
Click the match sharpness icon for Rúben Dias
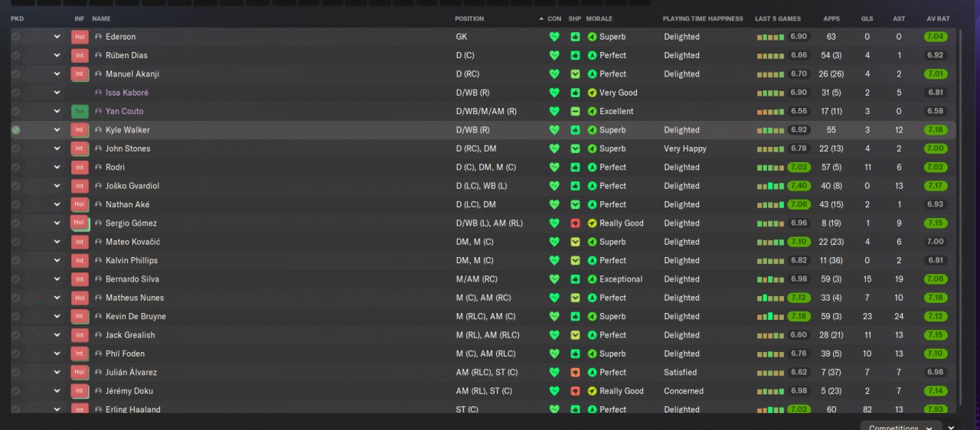(x=575, y=55)
